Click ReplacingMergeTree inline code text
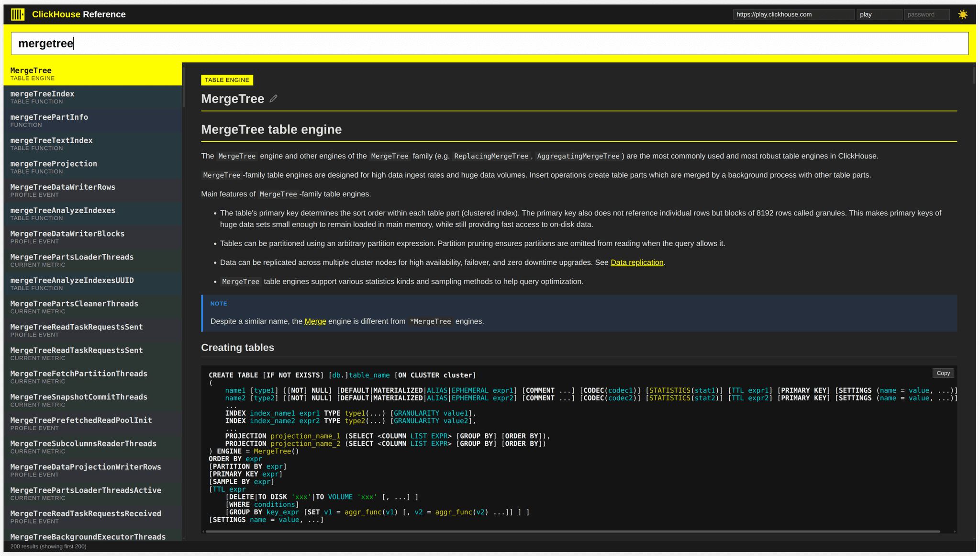This screenshot has height=556, width=980. [x=491, y=156]
